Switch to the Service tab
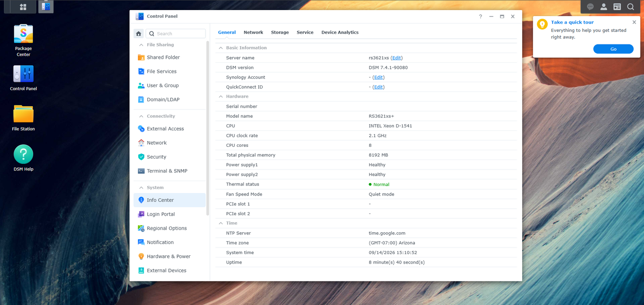The image size is (644, 305). (x=305, y=32)
